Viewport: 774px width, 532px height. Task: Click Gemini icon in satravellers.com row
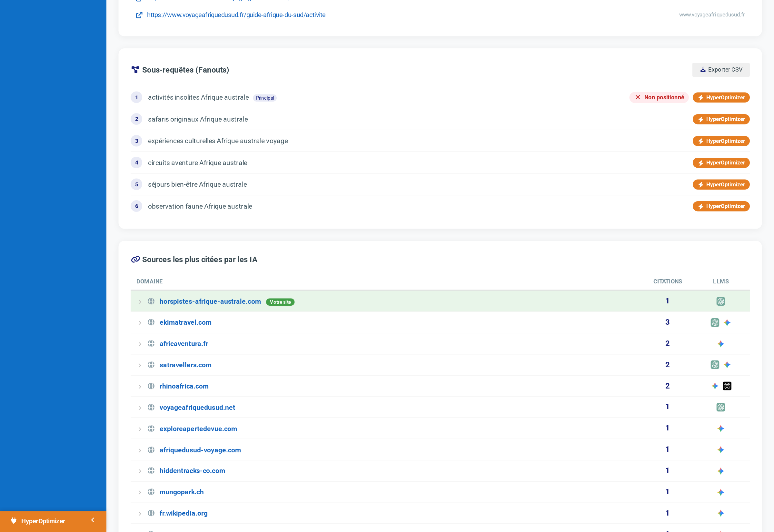727,365
